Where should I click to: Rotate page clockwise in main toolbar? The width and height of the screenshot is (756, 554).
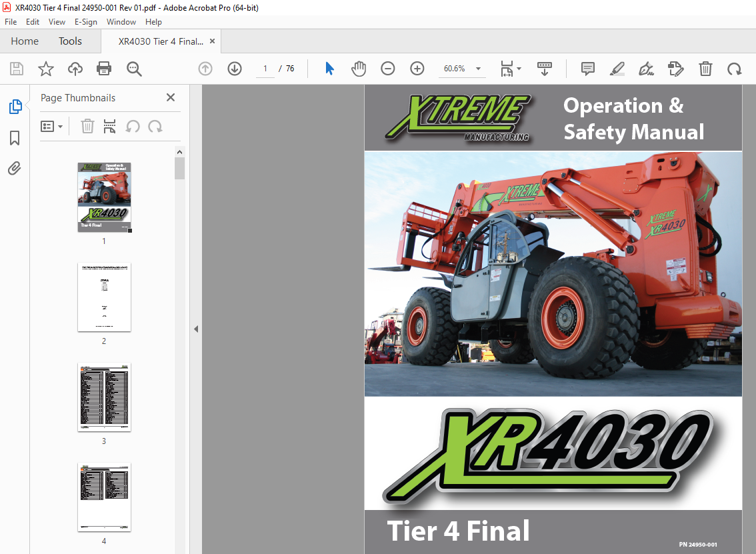pyautogui.click(x=735, y=69)
